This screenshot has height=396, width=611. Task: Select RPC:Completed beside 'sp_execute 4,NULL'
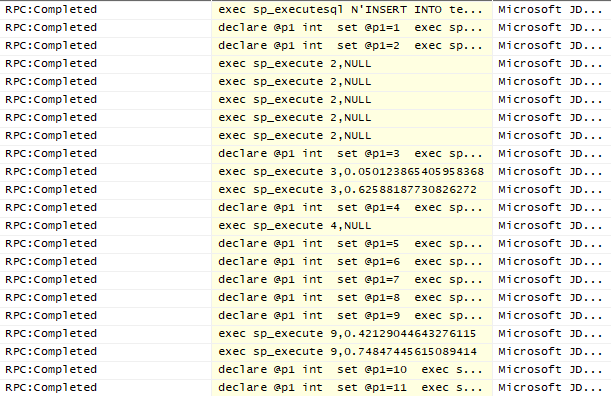point(51,226)
